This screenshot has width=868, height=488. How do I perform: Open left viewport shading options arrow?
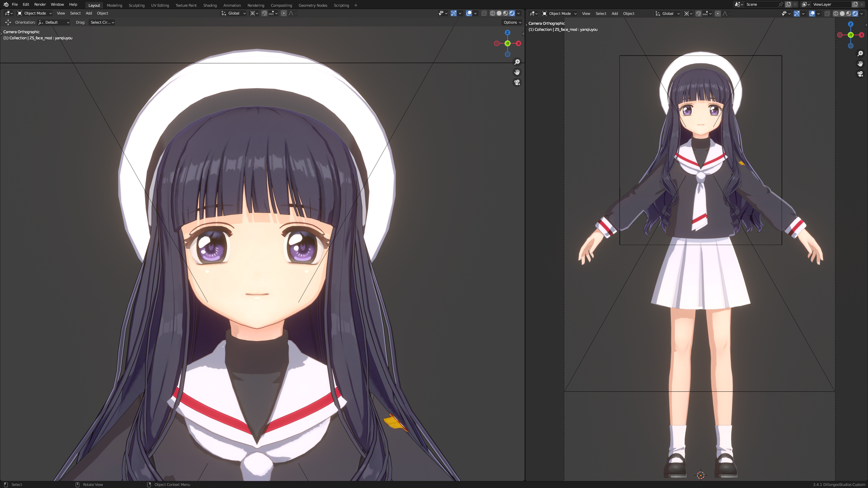(518, 13)
